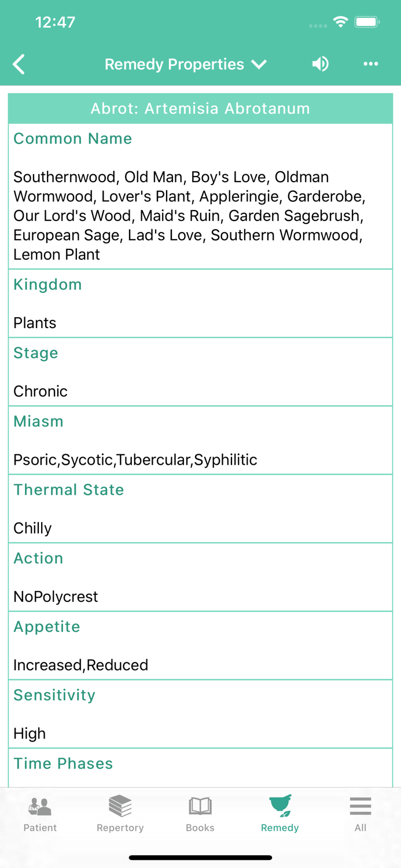The width and height of the screenshot is (401, 868).
Task: Tap the Remedy Properties title
Action: (x=174, y=64)
